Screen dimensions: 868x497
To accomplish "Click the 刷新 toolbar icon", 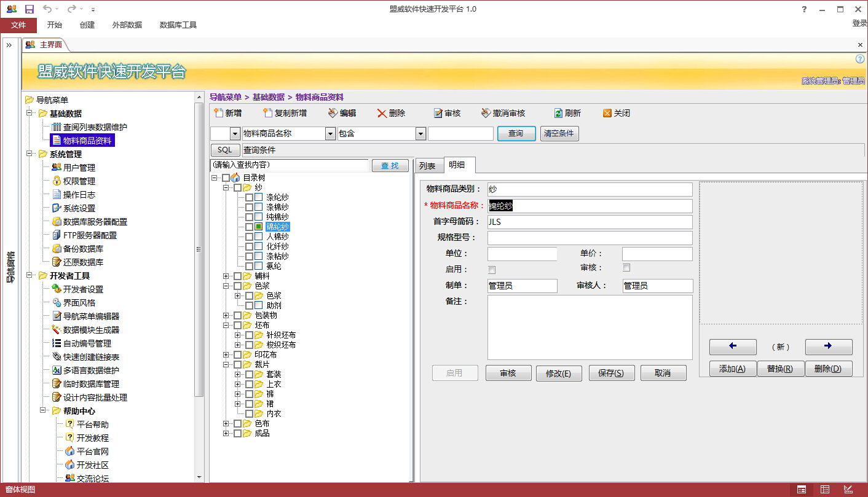I will tap(558, 113).
